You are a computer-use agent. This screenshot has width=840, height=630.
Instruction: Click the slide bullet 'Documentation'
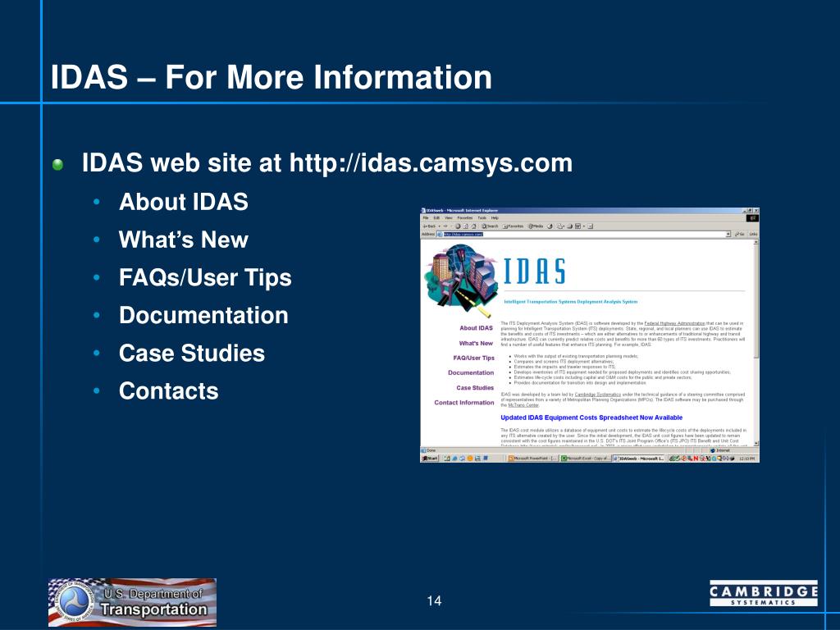tap(203, 315)
